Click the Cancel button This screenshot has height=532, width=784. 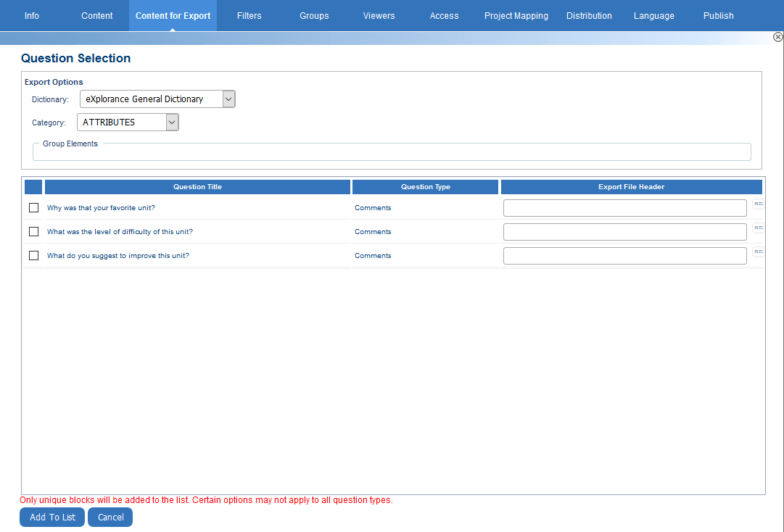point(110,517)
